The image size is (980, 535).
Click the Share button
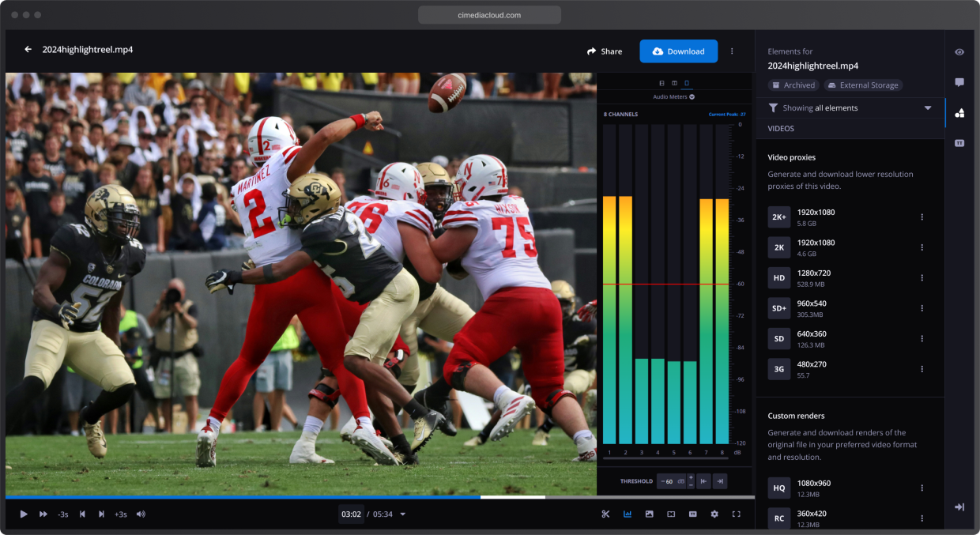click(x=605, y=51)
